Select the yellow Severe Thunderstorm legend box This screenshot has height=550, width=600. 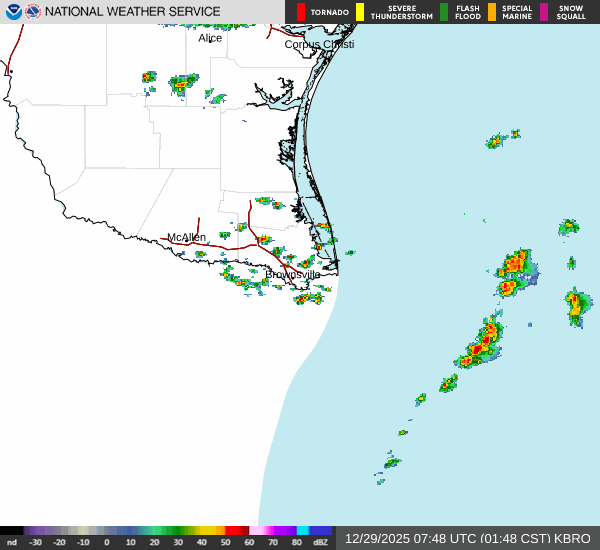360,12
